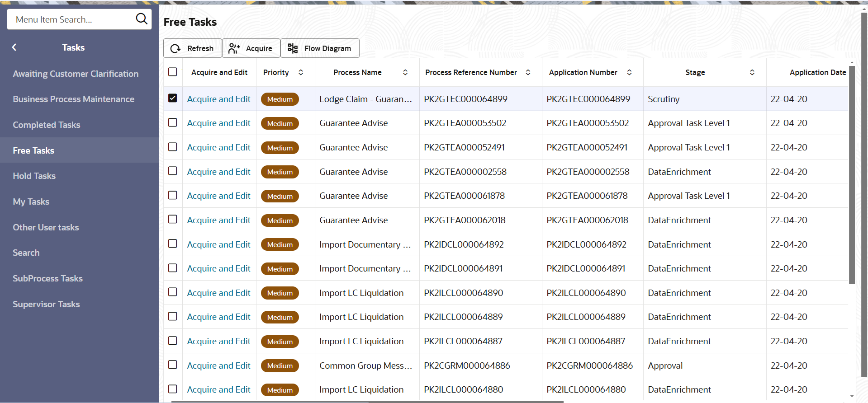Check the PK2CGRM000064886 row checkbox

(172, 365)
